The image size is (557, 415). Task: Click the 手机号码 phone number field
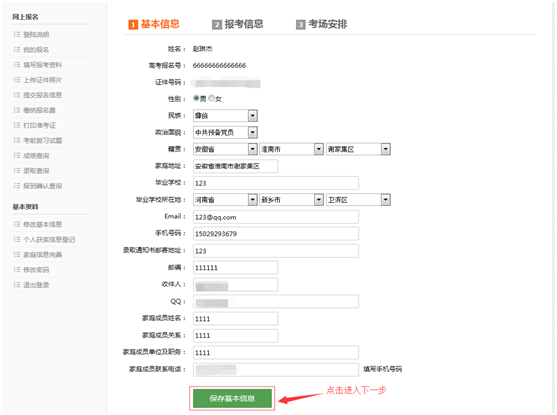[276, 234]
